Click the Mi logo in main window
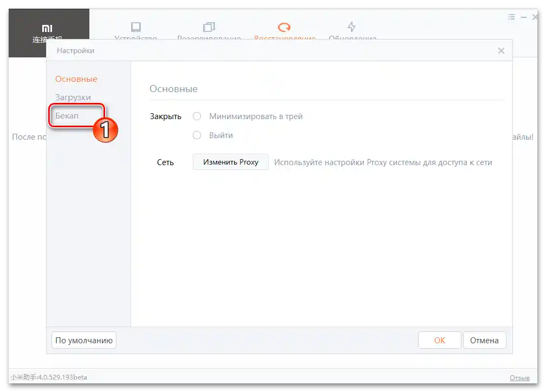Image resolution: width=546 pixels, height=392 pixels. [47, 29]
